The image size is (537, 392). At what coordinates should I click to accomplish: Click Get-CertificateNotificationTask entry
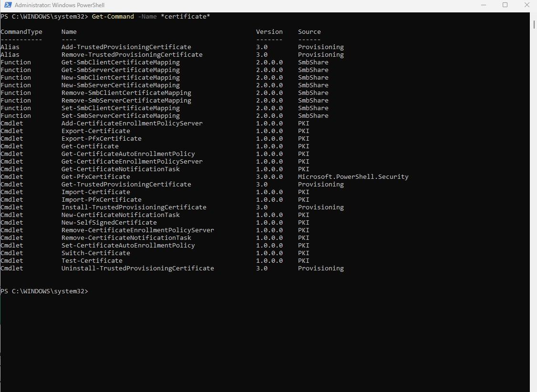coord(121,169)
